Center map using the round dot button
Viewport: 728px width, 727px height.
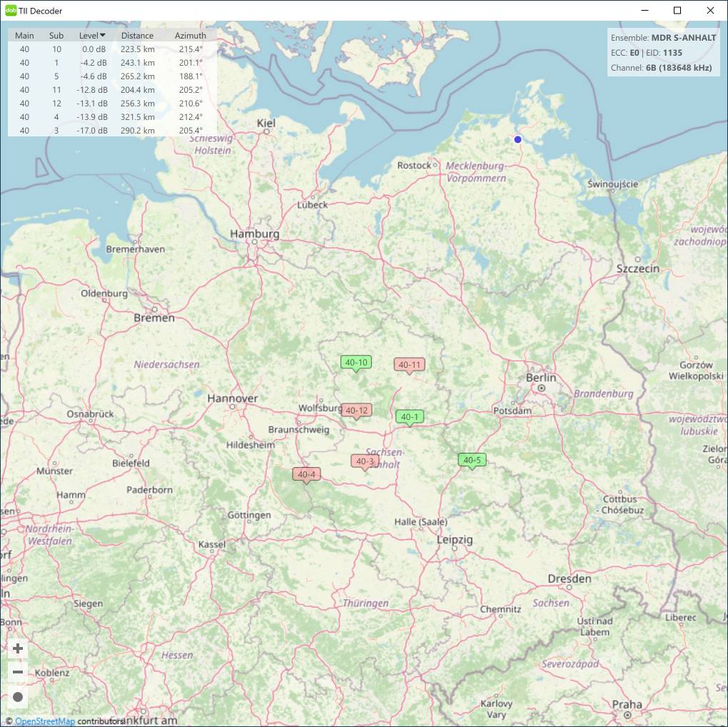[18, 696]
